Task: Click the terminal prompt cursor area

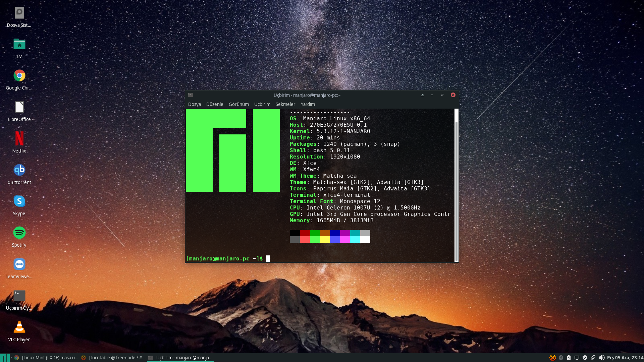Action: (268, 258)
